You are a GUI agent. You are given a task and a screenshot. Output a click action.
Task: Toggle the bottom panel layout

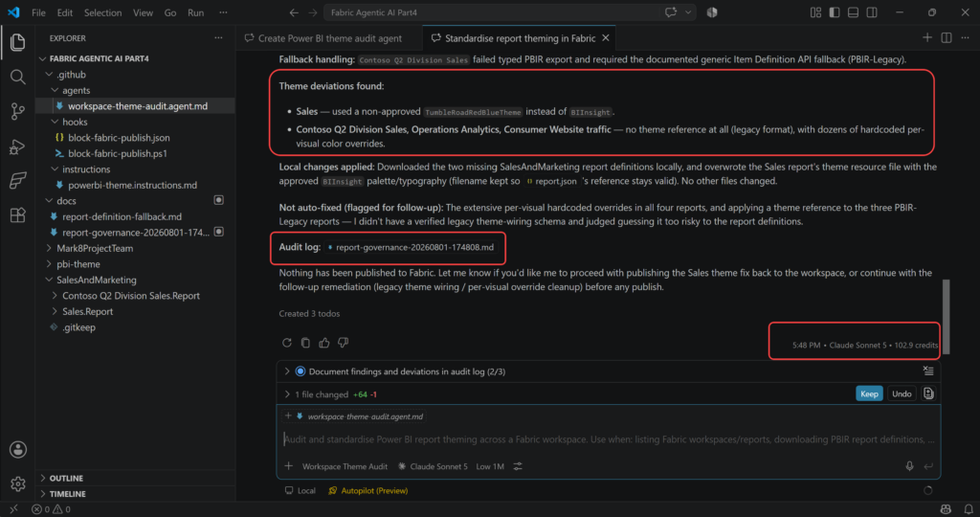coord(853,12)
